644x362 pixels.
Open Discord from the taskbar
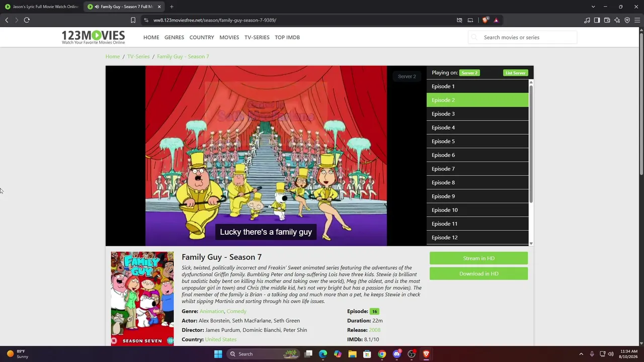pos(397,354)
